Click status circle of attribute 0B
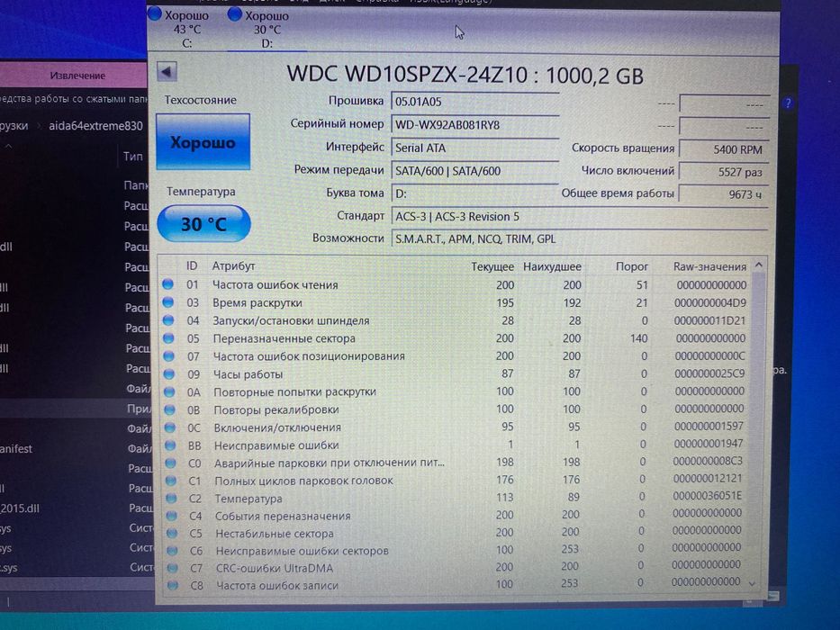The height and width of the screenshot is (630, 840). [170, 409]
